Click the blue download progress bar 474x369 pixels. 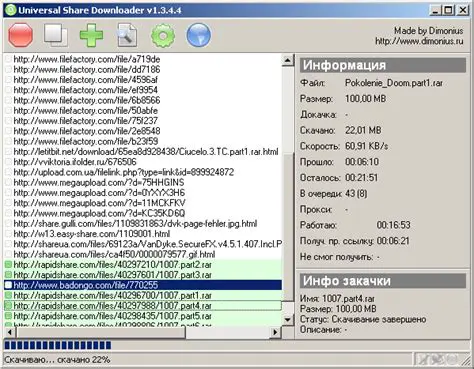57,345
